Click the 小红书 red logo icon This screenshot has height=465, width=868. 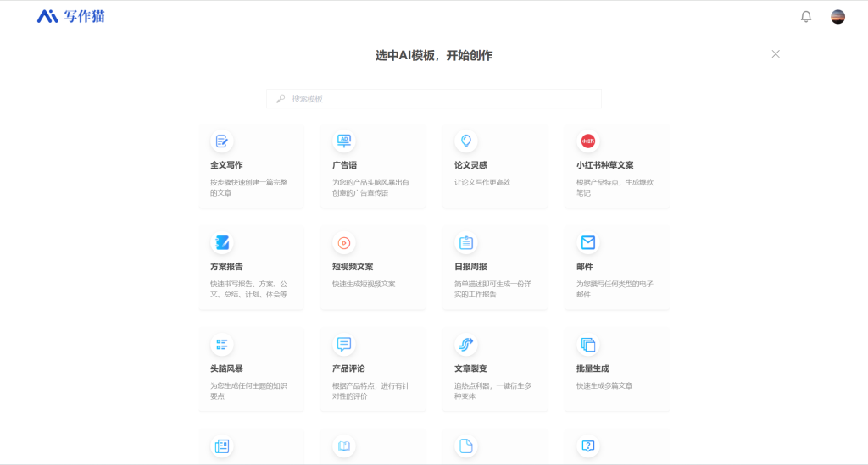coord(588,141)
